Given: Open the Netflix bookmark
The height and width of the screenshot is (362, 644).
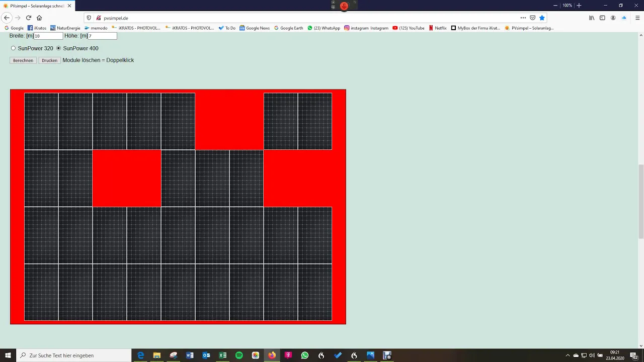Looking at the screenshot, I should 437,28.
